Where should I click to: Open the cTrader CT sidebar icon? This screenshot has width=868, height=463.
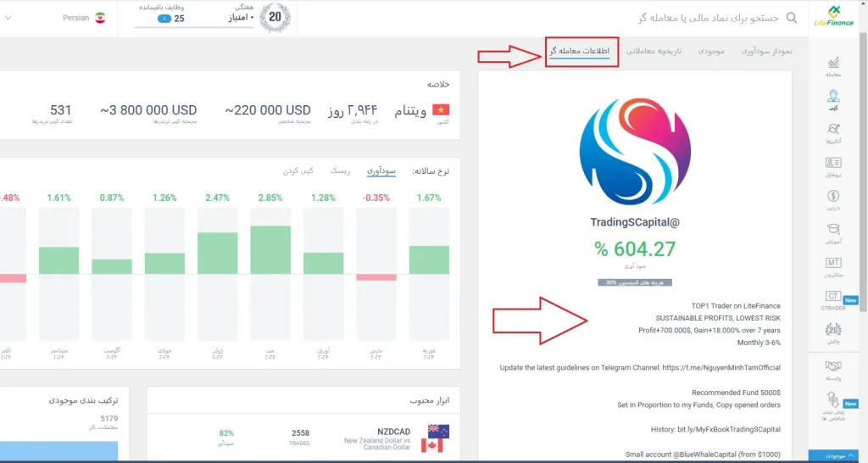point(832,299)
